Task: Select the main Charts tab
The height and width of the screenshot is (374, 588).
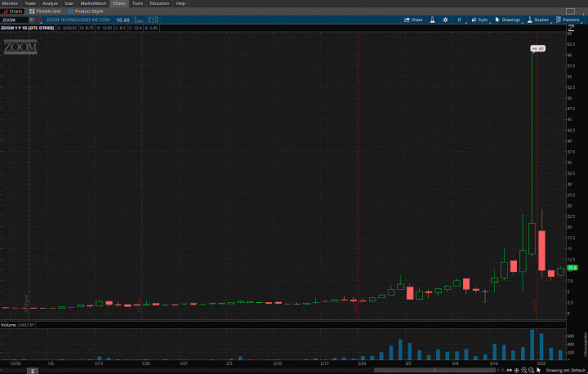Action: (x=119, y=3)
